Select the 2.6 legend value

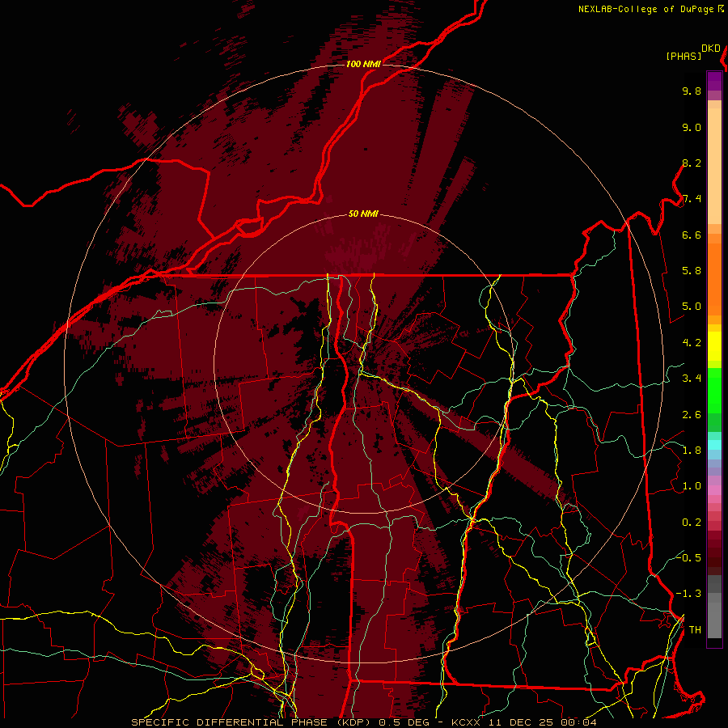[x=692, y=414]
